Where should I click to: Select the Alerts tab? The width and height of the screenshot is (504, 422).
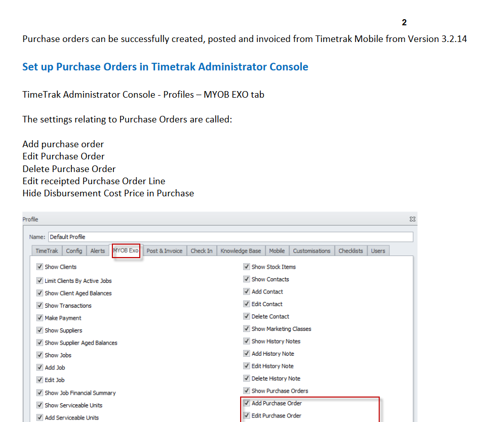click(x=98, y=251)
